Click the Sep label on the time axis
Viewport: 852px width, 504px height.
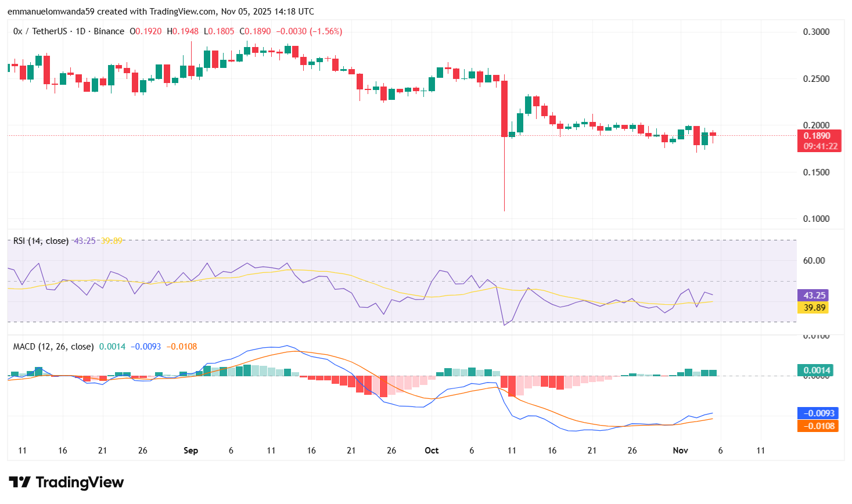click(191, 451)
